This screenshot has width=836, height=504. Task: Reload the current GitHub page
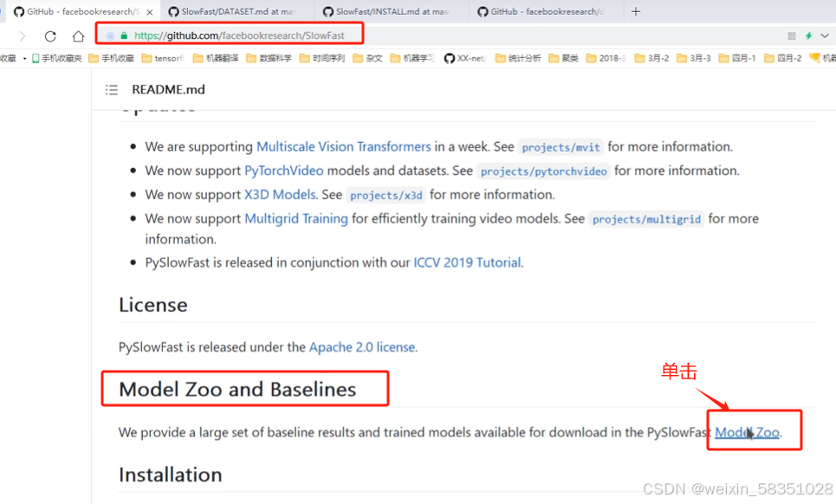click(x=50, y=36)
